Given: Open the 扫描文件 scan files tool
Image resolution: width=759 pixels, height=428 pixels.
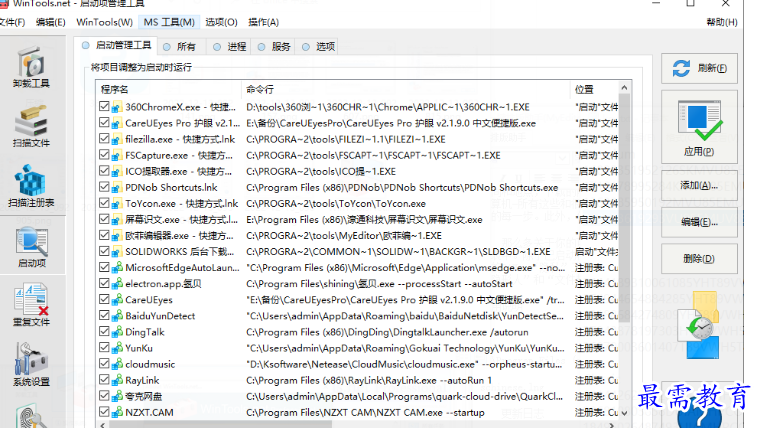Looking at the screenshot, I should click(x=31, y=126).
